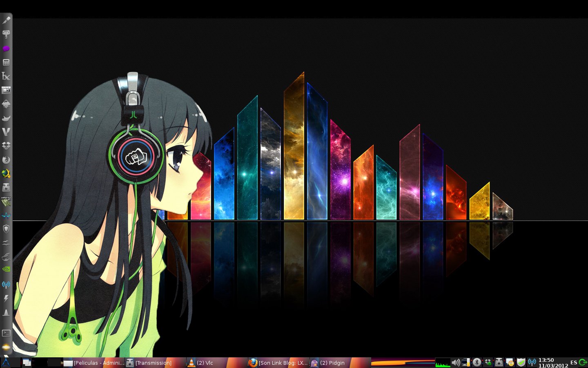Open the battery monitor in the tray
Viewport: 588px width, 368px height.
(465, 362)
